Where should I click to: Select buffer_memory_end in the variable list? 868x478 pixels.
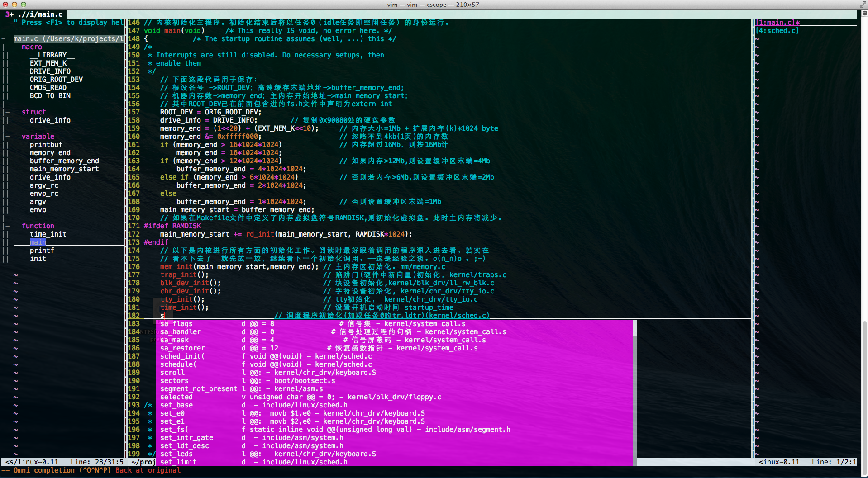click(x=64, y=161)
